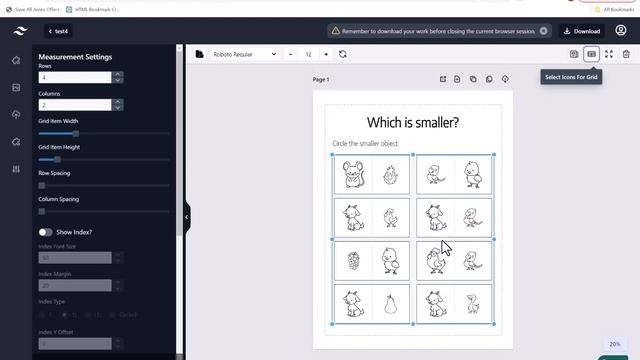Click the fullscreen expand icon in the toolbar
This screenshot has width=640, height=360.
[x=609, y=54]
